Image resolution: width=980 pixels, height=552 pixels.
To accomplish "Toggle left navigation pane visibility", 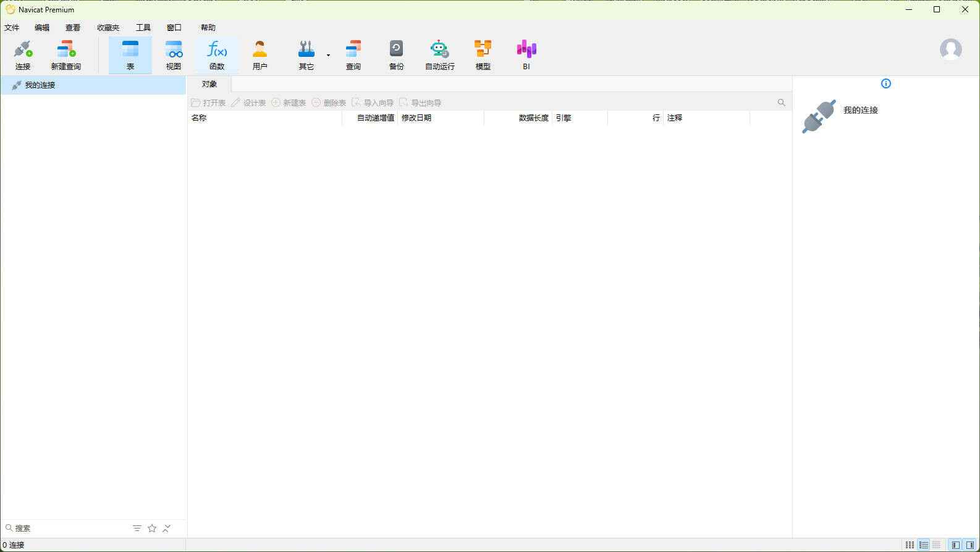I will click(x=956, y=545).
